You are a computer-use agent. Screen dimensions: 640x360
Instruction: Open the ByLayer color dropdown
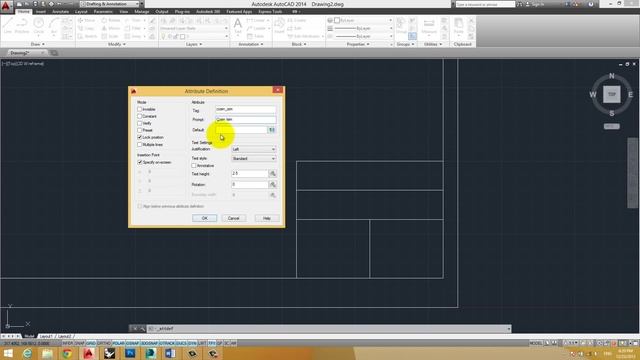(360, 20)
